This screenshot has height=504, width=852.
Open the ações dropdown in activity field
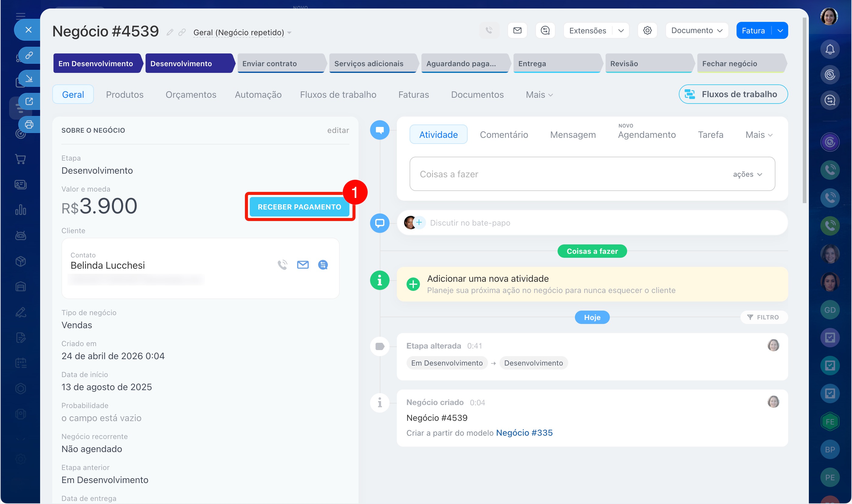click(x=747, y=174)
